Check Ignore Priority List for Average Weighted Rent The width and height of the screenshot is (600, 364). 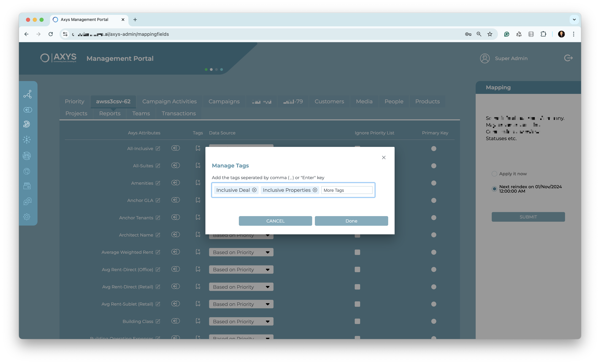357,252
